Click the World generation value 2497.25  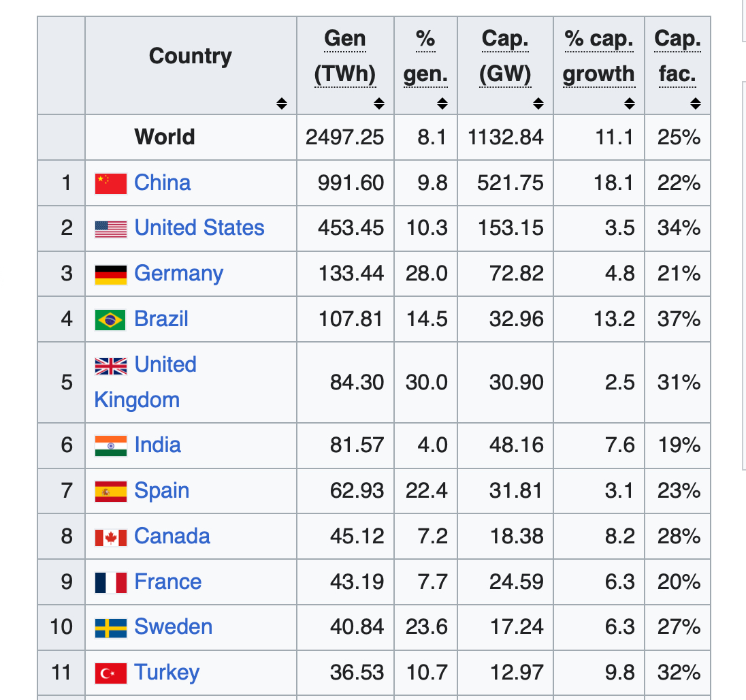click(x=344, y=138)
